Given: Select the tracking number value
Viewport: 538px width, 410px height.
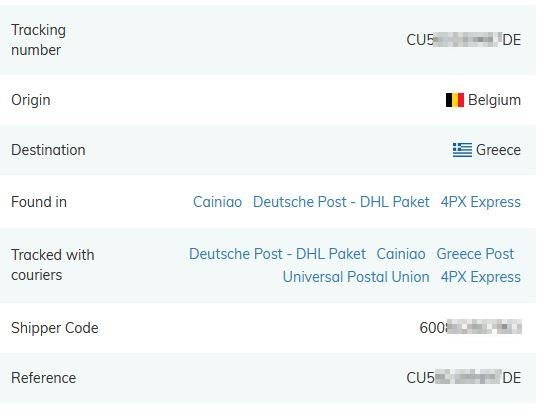Looking at the screenshot, I should tap(464, 40).
